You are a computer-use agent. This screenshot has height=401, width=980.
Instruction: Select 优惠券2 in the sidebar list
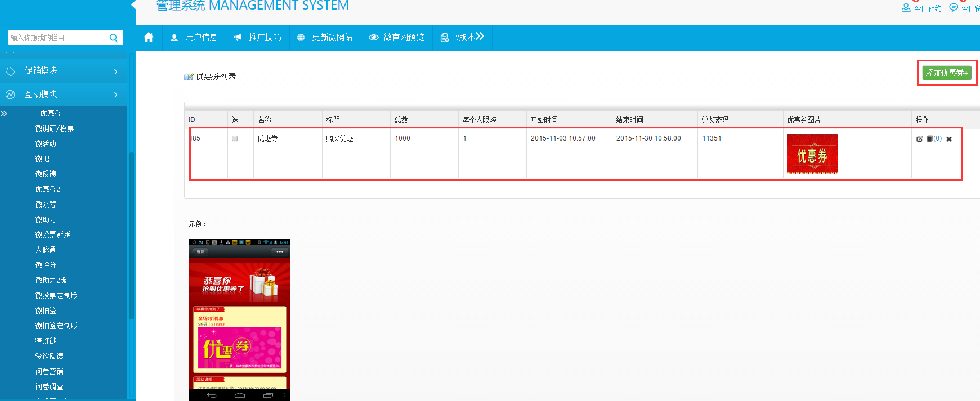(48, 189)
